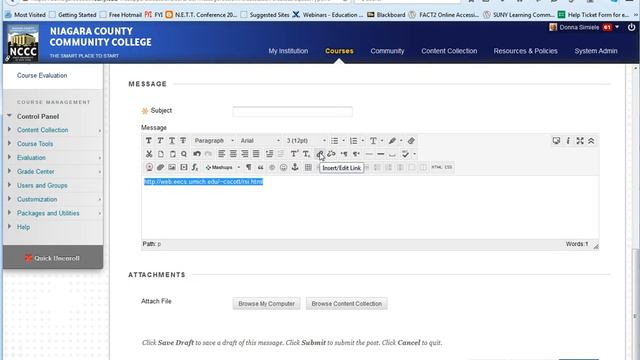Open the Mashups dropdown

222,167
